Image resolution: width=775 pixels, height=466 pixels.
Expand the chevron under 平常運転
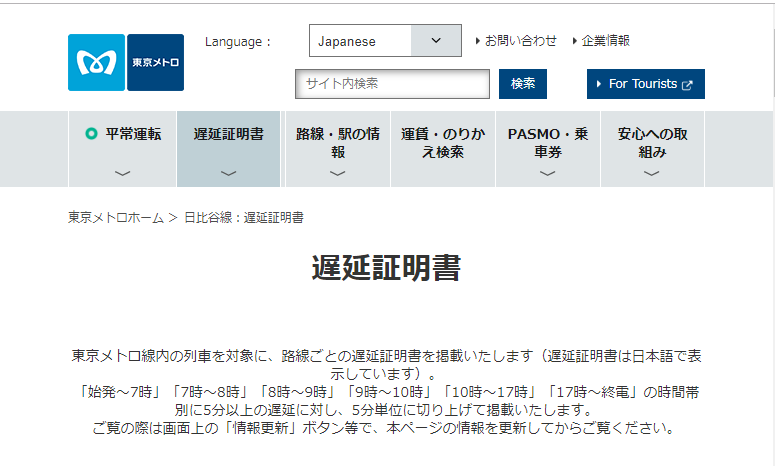point(123,173)
